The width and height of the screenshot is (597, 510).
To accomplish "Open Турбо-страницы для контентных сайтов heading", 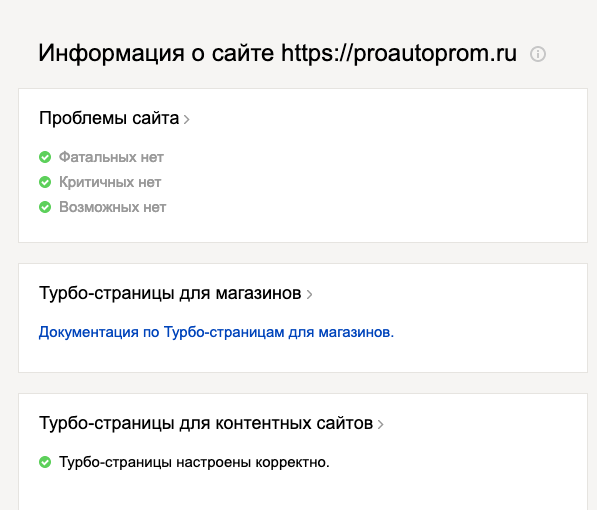I will tap(206, 423).
